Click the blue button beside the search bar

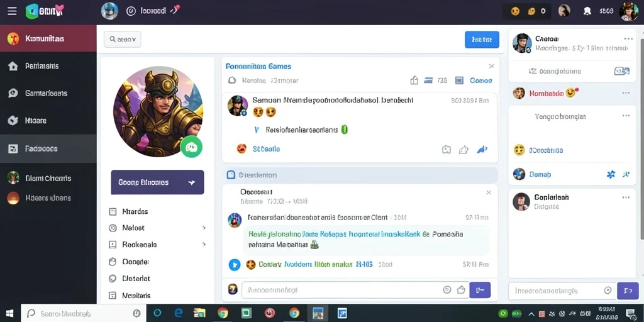(482, 40)
